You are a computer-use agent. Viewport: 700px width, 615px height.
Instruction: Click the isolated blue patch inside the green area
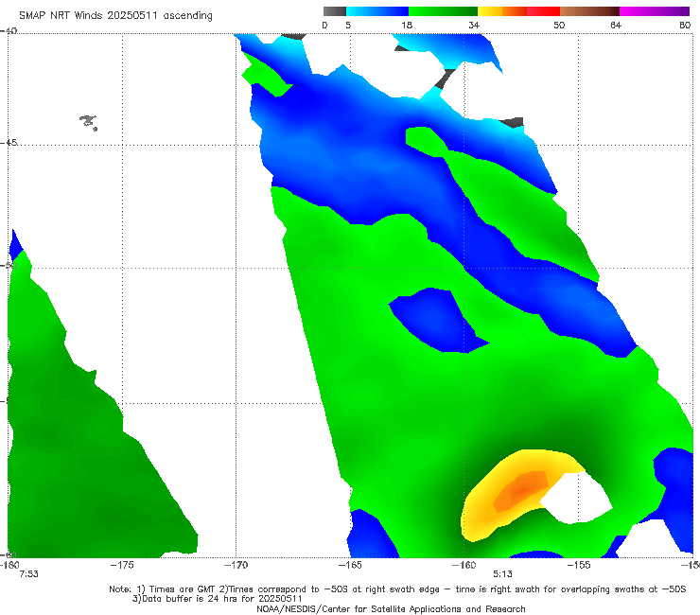[437, 320]
